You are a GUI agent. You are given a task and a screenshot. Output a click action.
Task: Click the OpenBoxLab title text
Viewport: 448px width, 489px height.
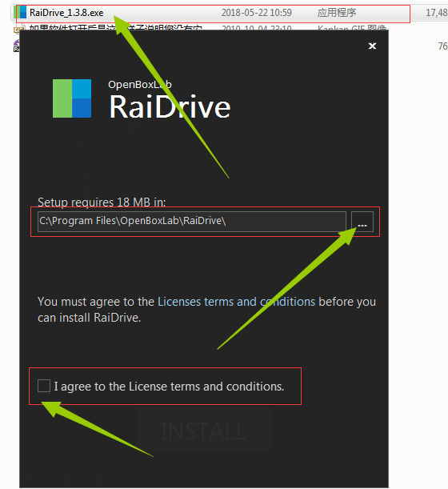point(140,85)
